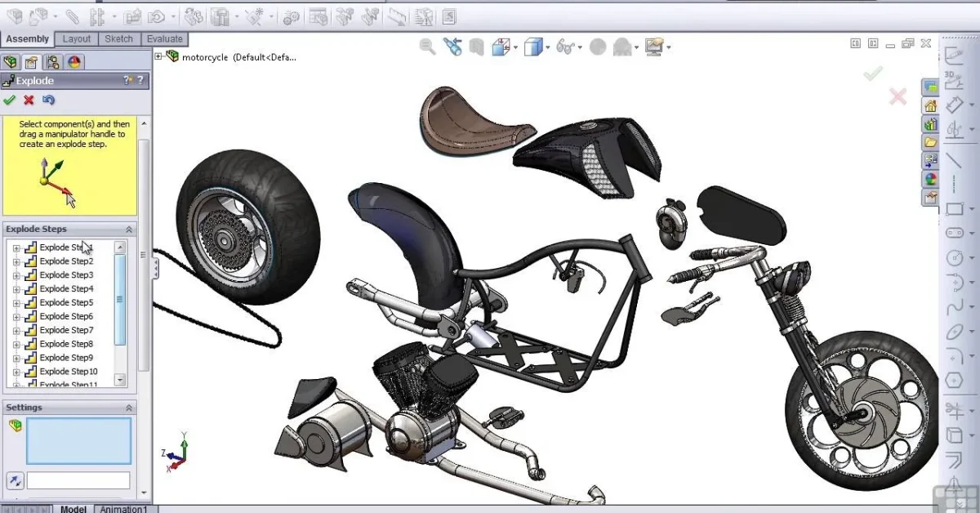Toggle the reverse direction button in Settings
The width and height of the screenshot is (980, 513).
pos(15,480)
